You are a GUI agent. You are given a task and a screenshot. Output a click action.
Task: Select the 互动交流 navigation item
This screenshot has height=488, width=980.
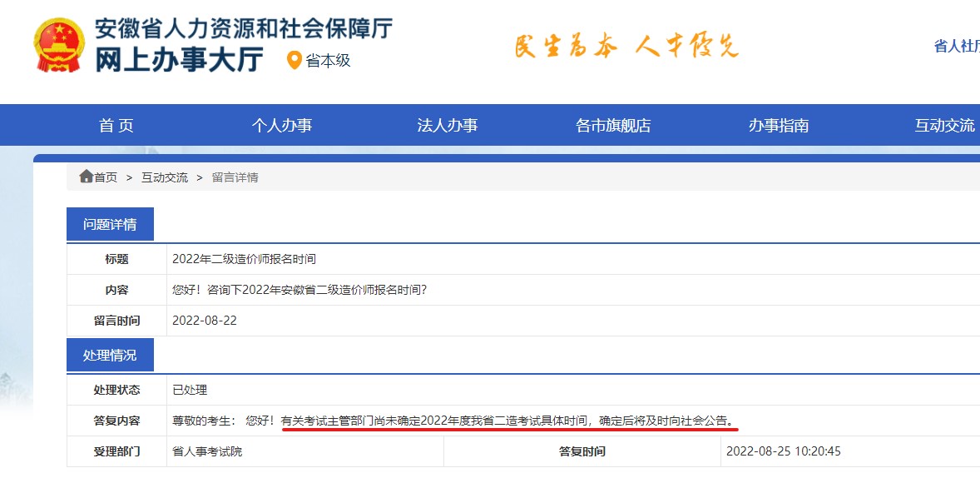click(943, 124)
